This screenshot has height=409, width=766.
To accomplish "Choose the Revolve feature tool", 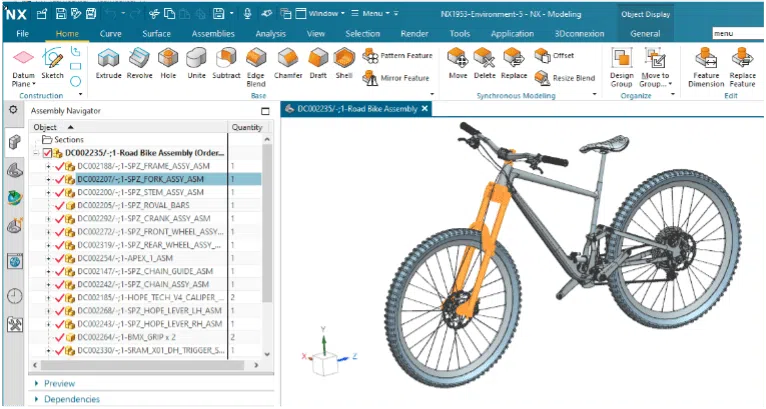I will (x=139, y=63).
